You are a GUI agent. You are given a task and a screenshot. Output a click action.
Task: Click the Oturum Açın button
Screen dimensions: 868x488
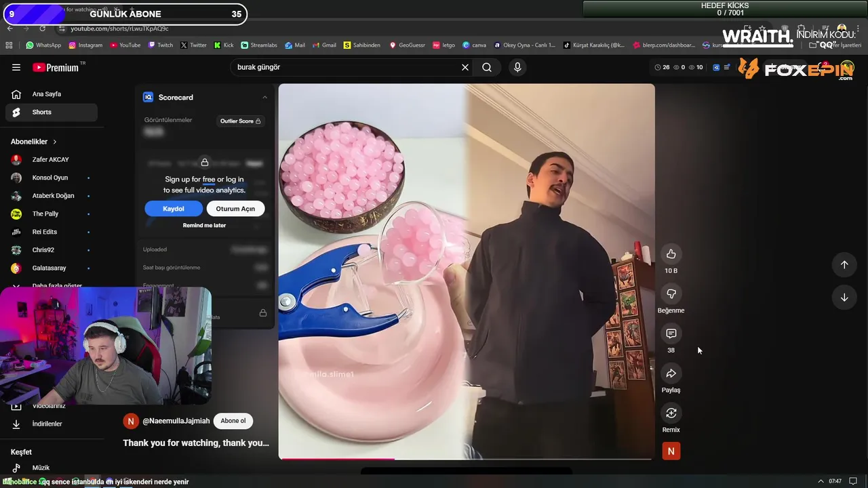235,209
